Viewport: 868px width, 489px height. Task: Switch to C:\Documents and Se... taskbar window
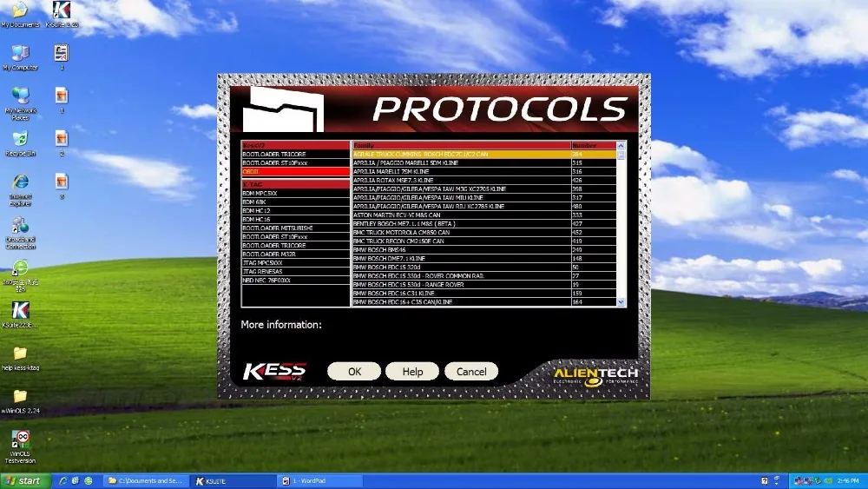coord(146,480)
